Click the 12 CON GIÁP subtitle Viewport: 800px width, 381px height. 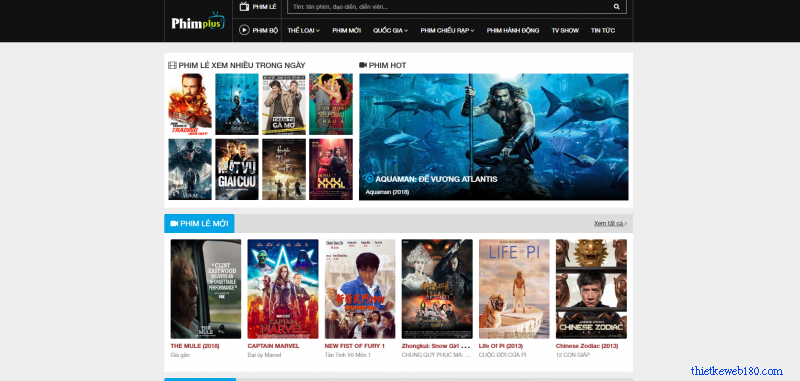point(573,355)
